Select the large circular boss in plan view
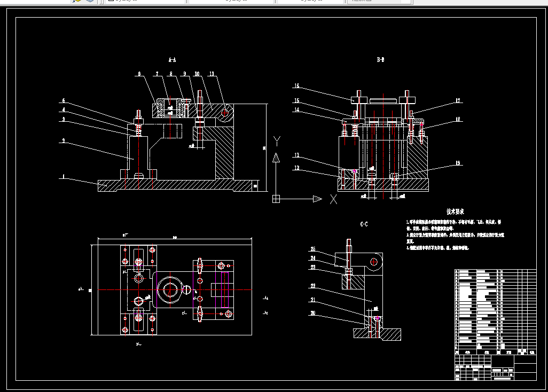 click(x=170, y=290)
